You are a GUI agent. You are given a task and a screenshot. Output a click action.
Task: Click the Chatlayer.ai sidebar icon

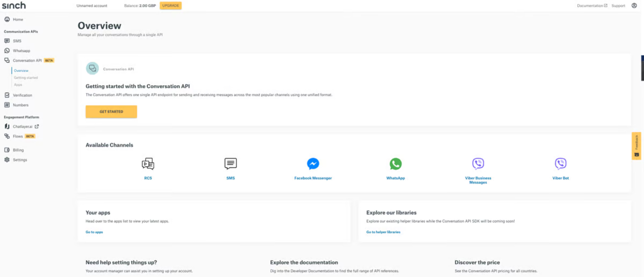(7, 126)
